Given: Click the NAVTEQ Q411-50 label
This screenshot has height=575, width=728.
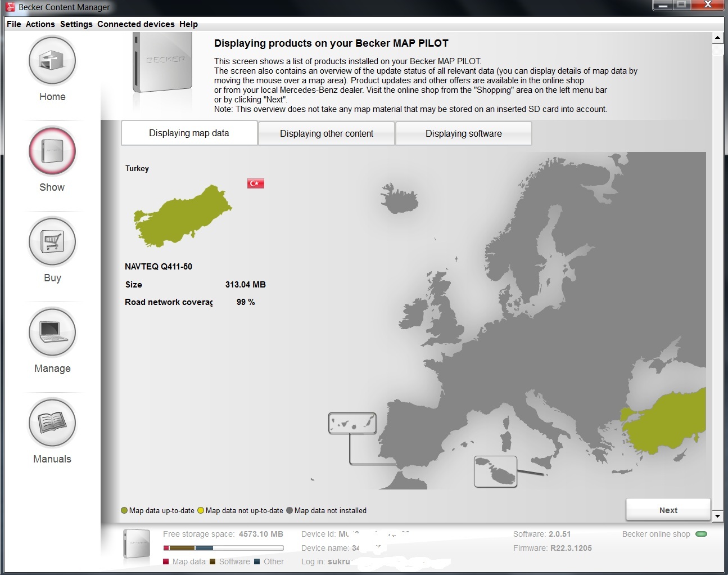Looking at the screenshot, I should [x=159, y=267].
